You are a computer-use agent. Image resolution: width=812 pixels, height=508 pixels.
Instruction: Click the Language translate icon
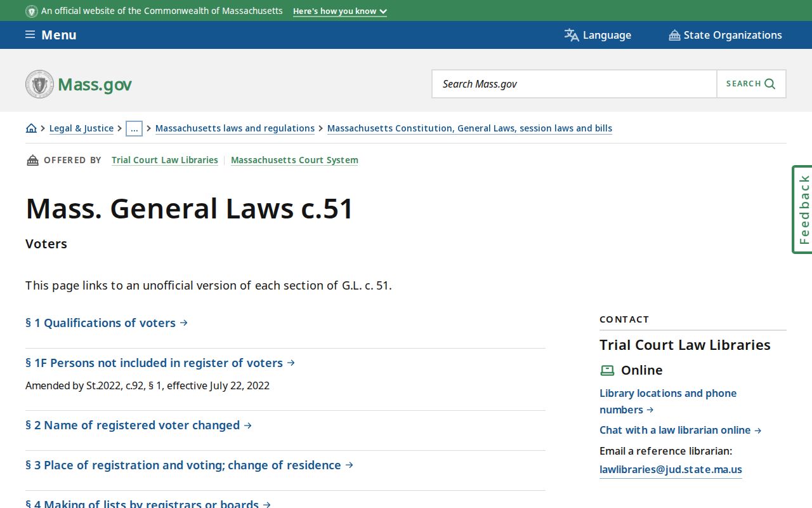click(x=572, y=35)
